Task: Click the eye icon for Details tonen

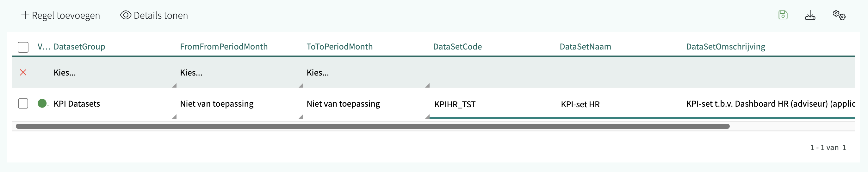Action: (x=126, y=15)
